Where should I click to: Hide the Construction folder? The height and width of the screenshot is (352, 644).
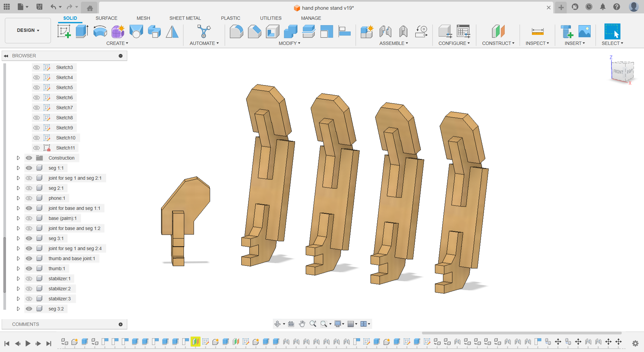pos(29,158)
